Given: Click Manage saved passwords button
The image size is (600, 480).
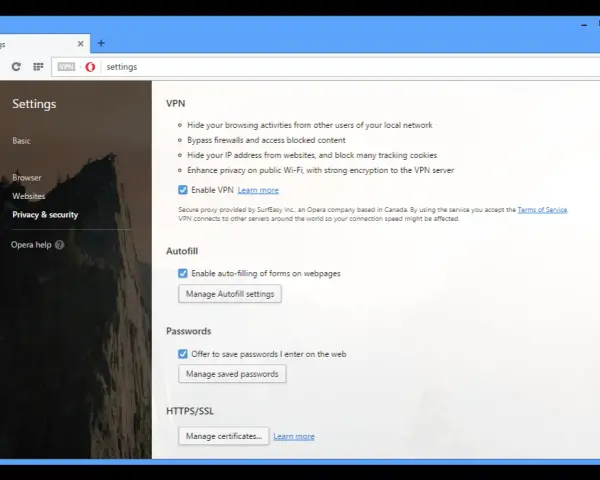Looking at the screenshot, I should tap(232, 374).
